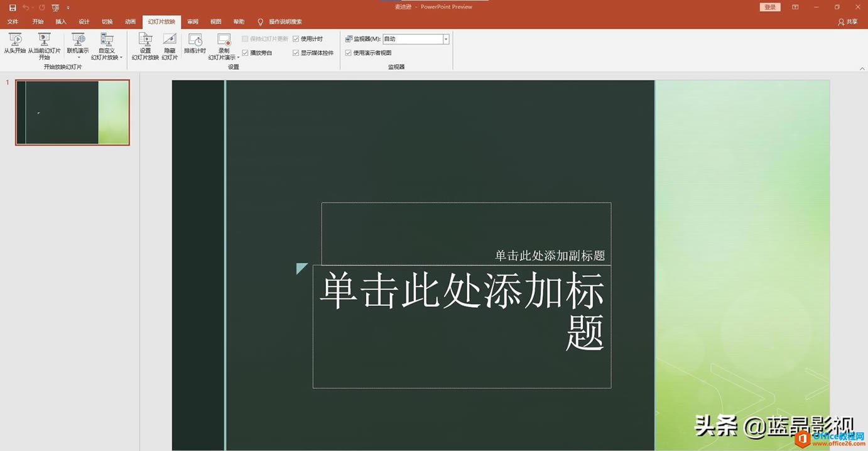Switch to the 切换 ribbon tab
Viewport: 868px width, 451px height.
106,21
